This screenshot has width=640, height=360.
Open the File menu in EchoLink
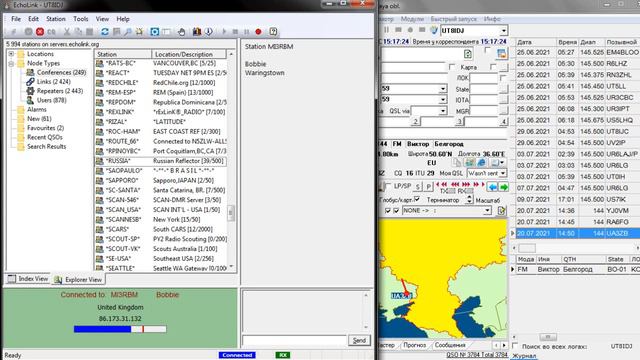pyautogui.click(x=16, y=19)
